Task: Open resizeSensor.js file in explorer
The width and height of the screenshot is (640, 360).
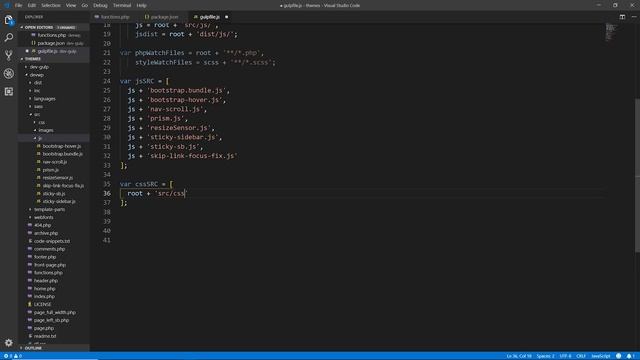Action: pyautogui.click(x=53, y=178)
